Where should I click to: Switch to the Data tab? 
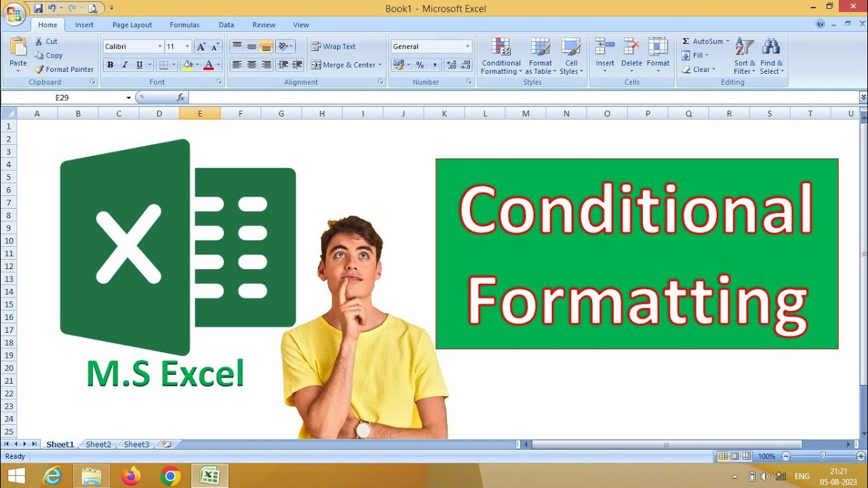226,25
